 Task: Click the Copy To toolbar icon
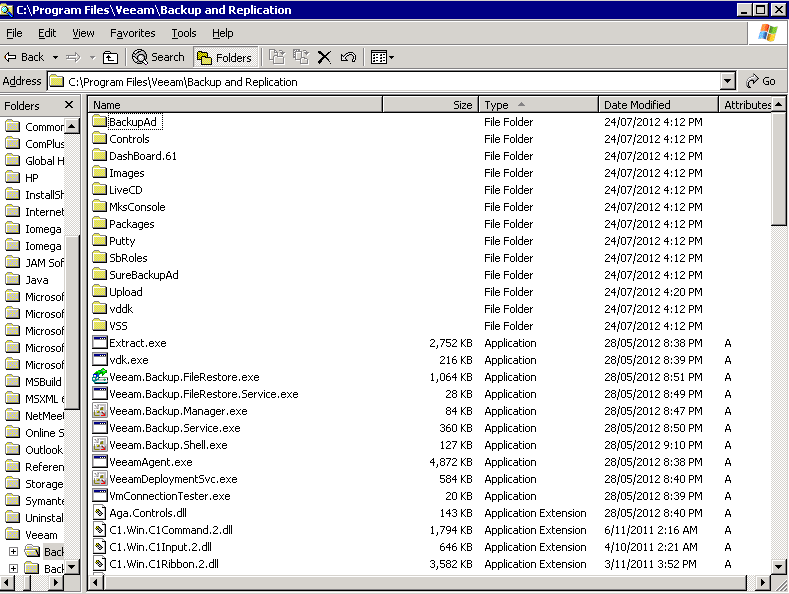click(x=301, y=57)
